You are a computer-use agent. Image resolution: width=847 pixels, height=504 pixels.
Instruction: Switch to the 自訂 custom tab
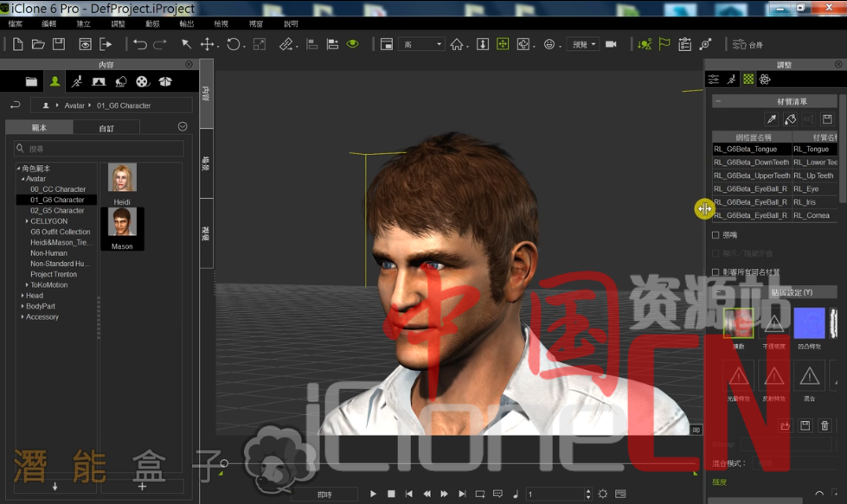tap(106, 128)
